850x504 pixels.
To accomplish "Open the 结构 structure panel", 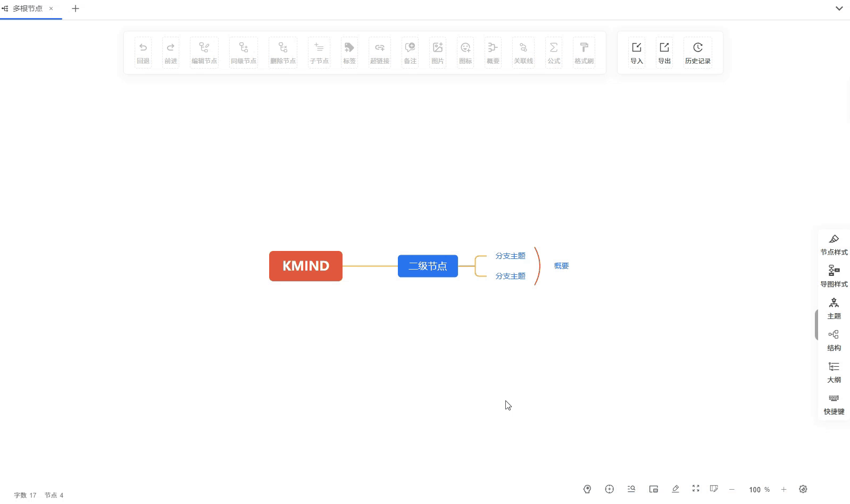I will coord(834,341).
